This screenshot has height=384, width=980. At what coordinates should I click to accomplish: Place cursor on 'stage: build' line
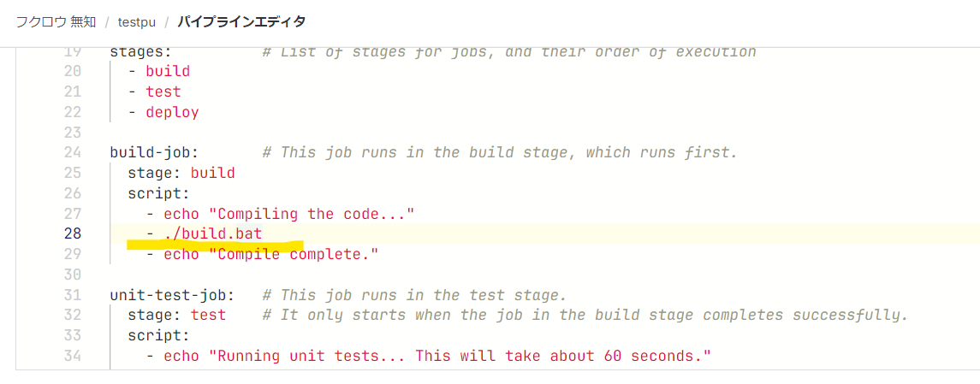coord(181,173)
